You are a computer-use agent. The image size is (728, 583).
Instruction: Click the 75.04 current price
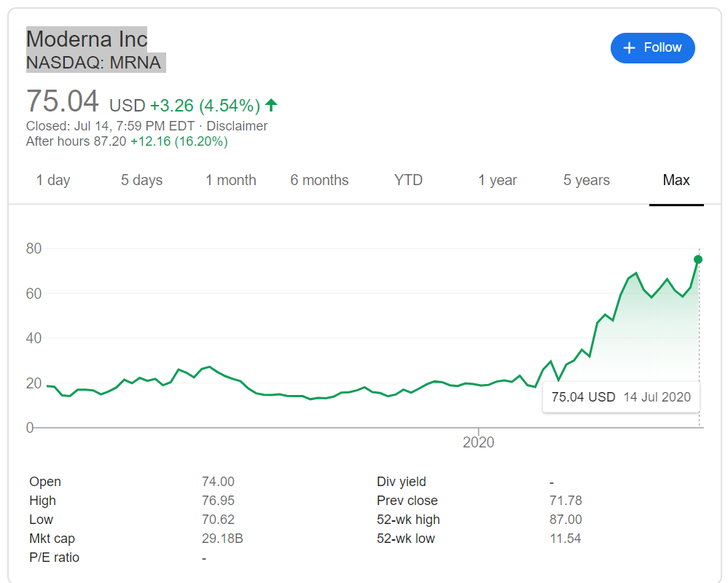62,101
